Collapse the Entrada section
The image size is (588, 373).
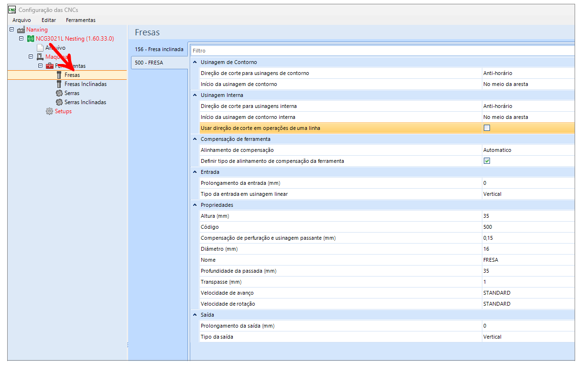195,172
